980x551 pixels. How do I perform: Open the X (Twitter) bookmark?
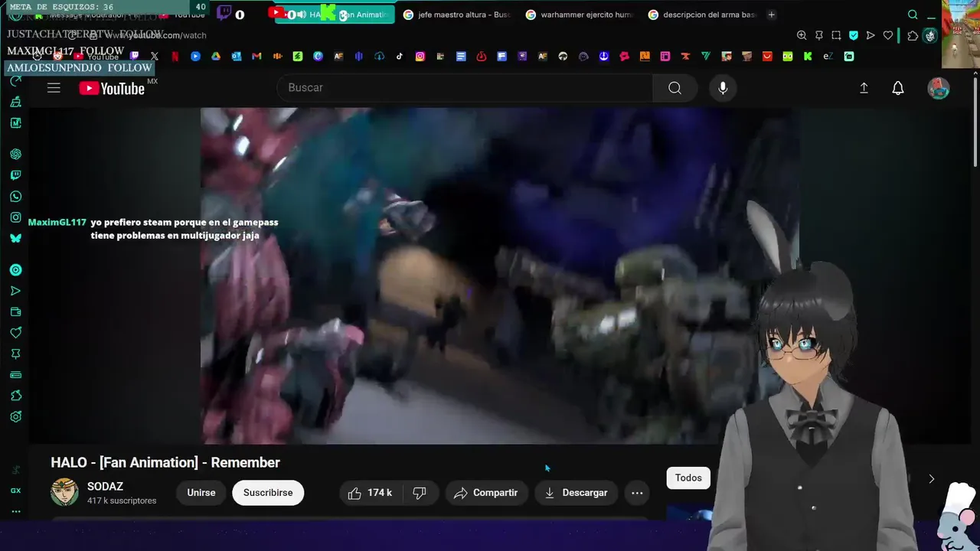(x=155, y=57)
